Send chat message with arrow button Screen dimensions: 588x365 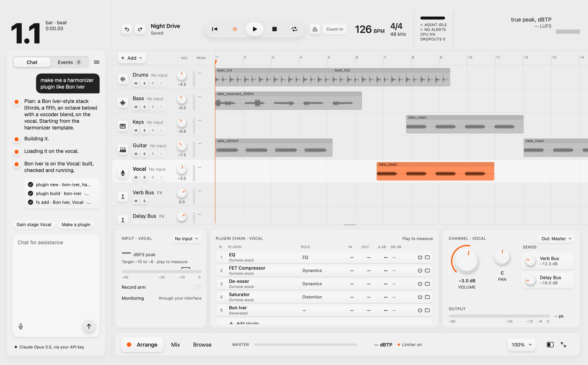(x=89, y=326)
